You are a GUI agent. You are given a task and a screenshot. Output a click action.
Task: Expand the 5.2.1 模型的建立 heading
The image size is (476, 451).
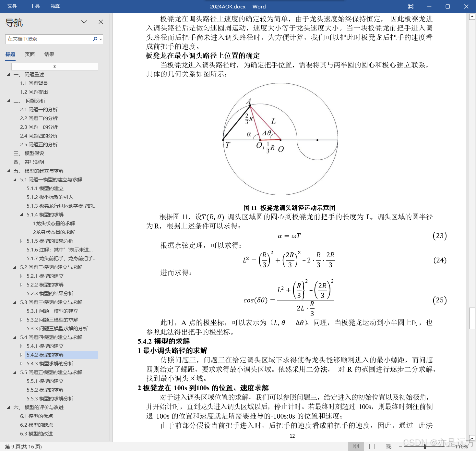coord(21,276)
